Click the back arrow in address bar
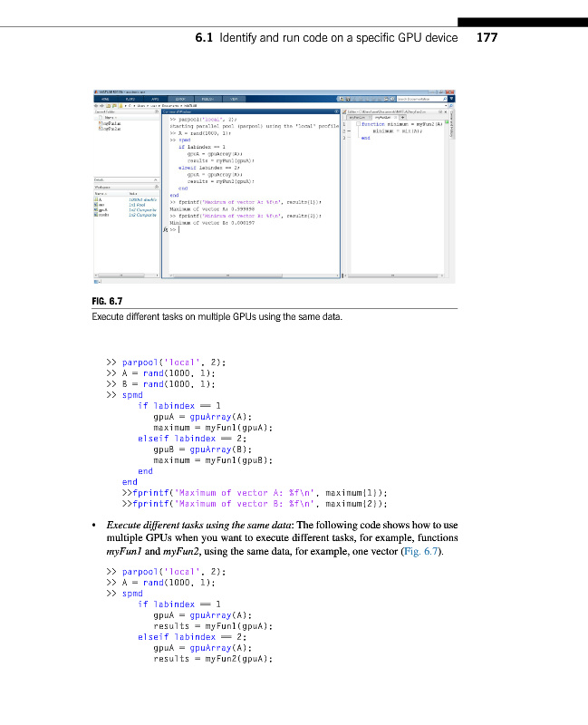588x725 pixels. click(96, 105)
